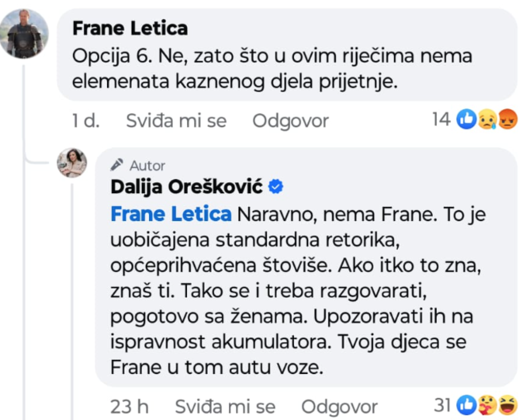
Task: Click "Odgovor" under Dalija Orešković's reply
Action: [339, 407]
